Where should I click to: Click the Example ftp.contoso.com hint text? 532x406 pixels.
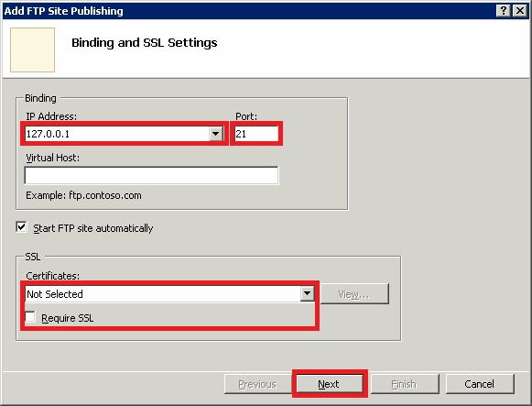[x=84, y=195]
